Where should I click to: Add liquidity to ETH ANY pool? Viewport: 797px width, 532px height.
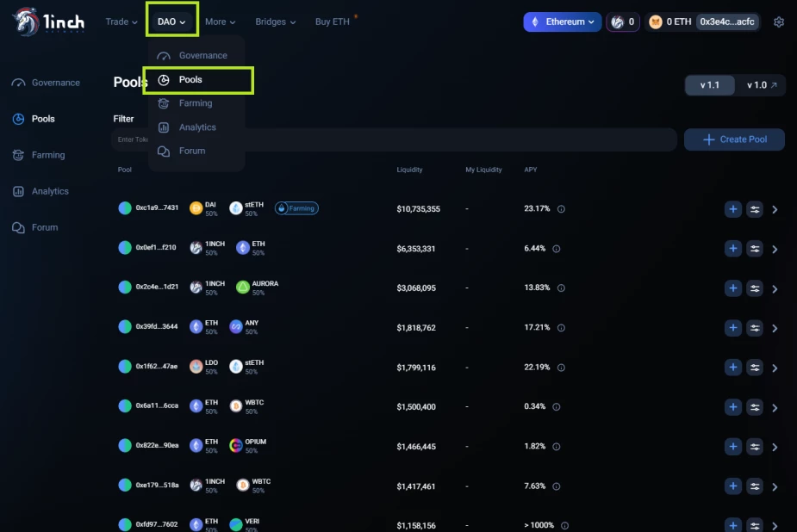point(733,328)
